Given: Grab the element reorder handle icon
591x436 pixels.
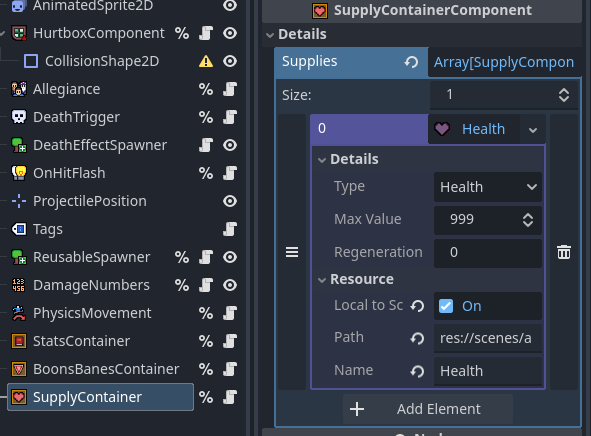Looking at the screenshot, I should click(x=292, y=252).
